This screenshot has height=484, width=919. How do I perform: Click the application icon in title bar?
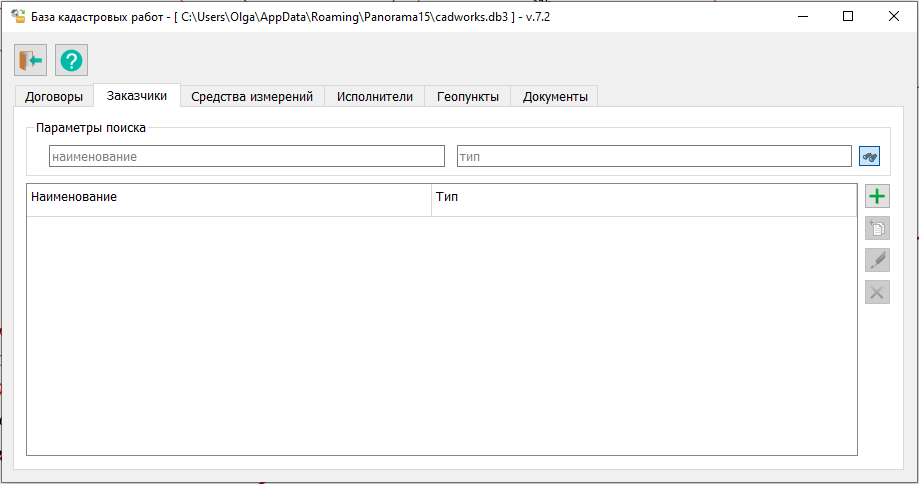pos(17,16)
